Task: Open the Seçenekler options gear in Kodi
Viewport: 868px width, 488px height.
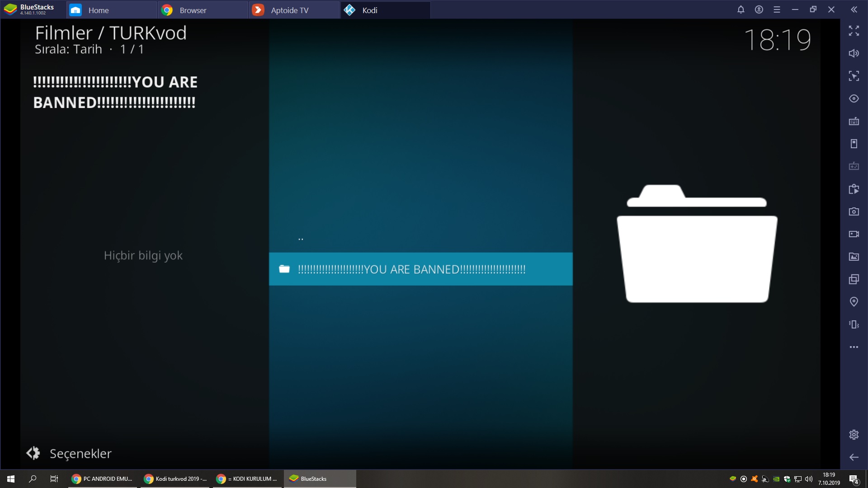Action: click(x=33, y=453)
